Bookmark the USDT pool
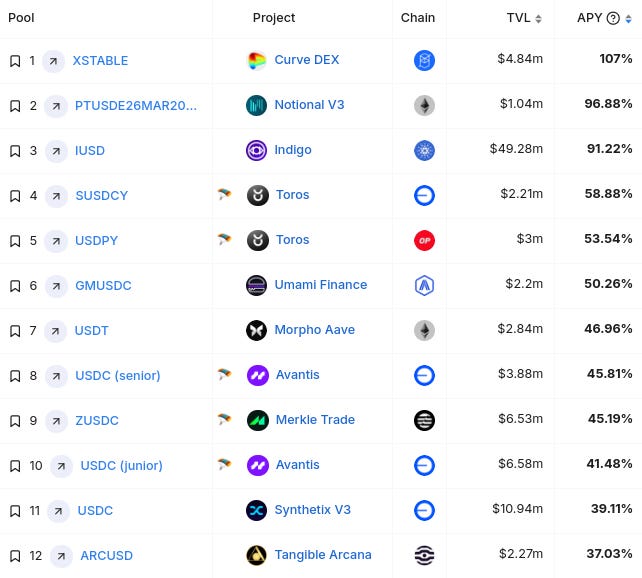This screenshot has height=578, width=642. pyautogui.click(x=15, y=331)
